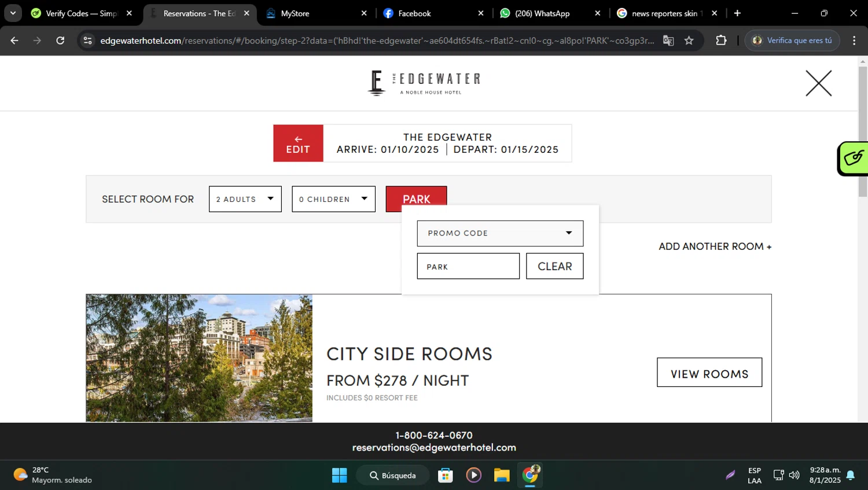Bookmark this page with the star

click(x=689, y=40)
